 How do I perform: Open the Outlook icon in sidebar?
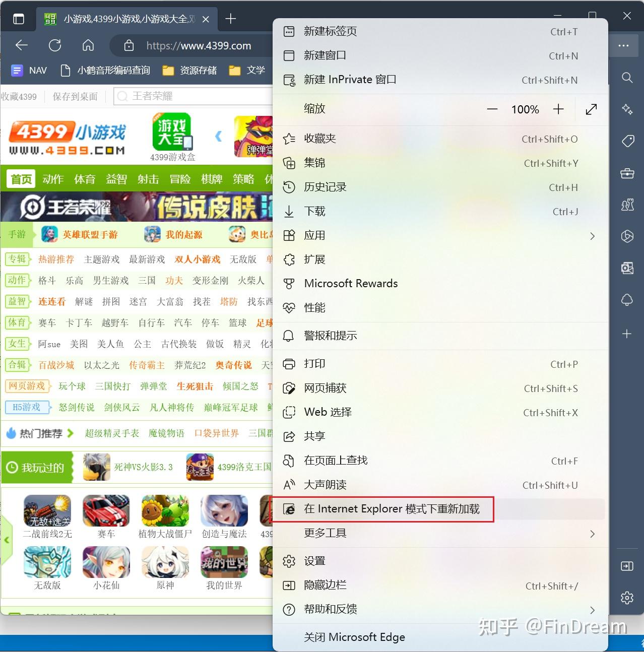[x=627, y=268]
